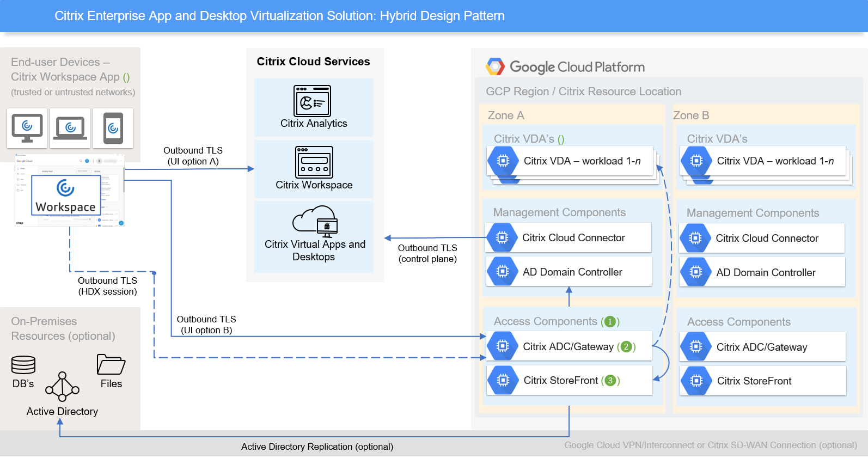Click the Citrix Virtual Apps and Desktops cloud icon
This screenshot has height=458, width=868.
click(x=315, y=221)
